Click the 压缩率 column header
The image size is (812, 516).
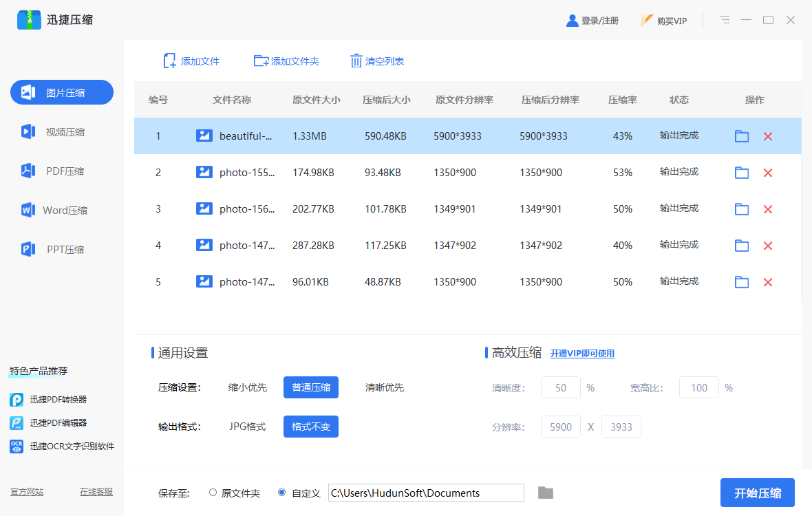click(x=623, y=99)
